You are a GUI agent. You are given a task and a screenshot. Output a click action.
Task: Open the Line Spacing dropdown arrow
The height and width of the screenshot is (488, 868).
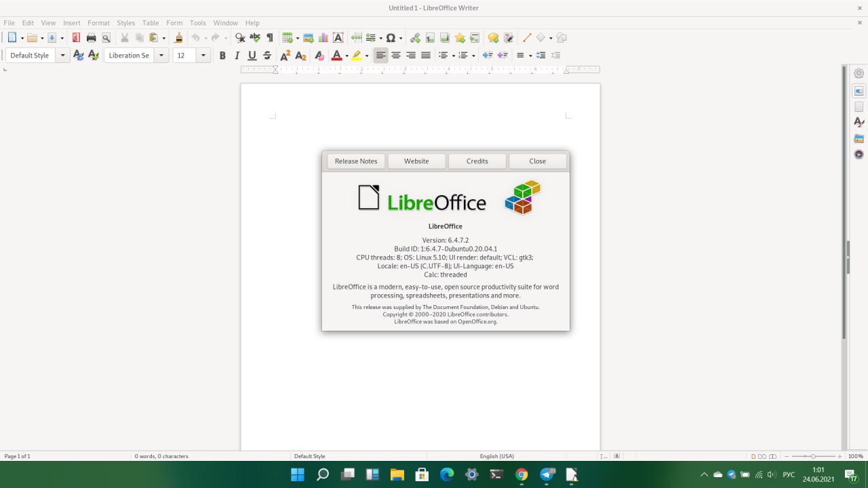(x=530, y=56)
